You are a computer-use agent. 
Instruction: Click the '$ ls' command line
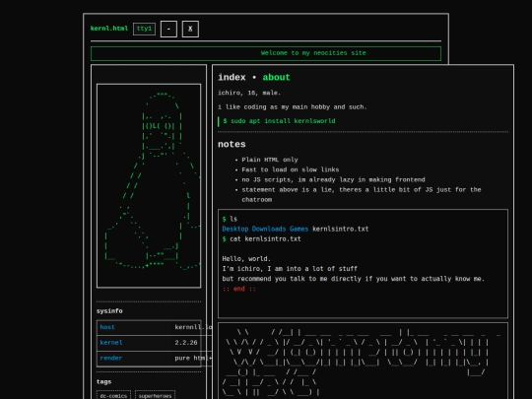coord(230,219)
